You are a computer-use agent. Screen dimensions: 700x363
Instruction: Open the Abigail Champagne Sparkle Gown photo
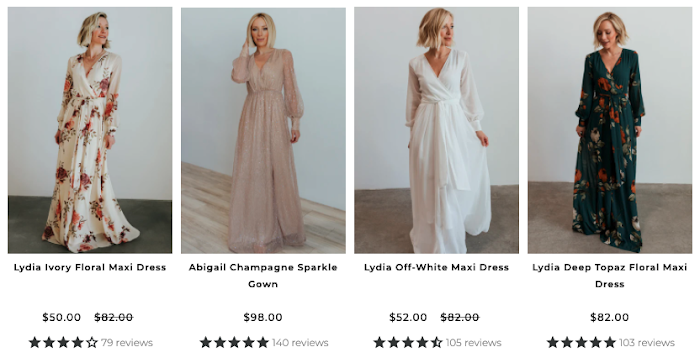click(x=263, y=130)
